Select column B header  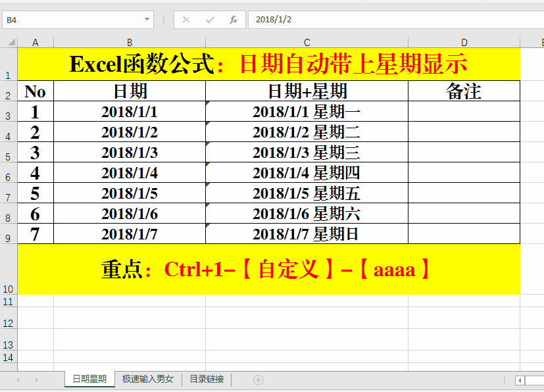(x=130, y=42)
